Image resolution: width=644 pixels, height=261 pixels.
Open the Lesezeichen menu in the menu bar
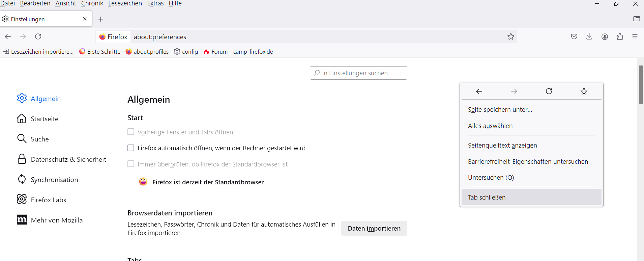125,3
